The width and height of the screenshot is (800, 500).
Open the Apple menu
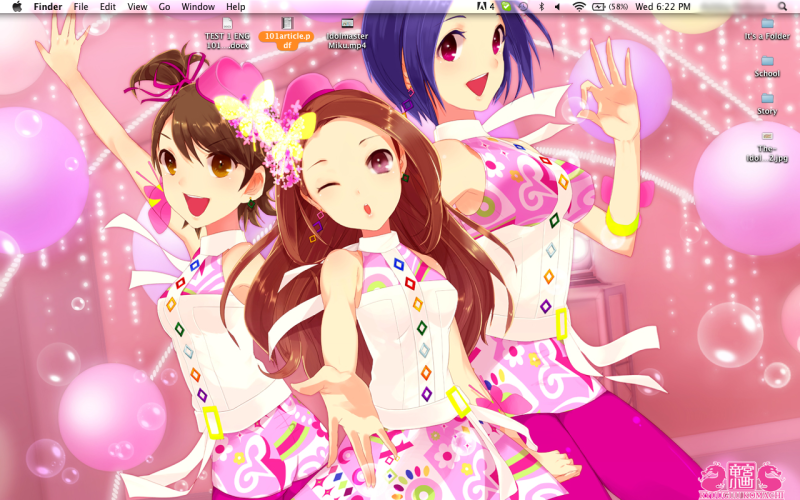click(x=17, y=7)
